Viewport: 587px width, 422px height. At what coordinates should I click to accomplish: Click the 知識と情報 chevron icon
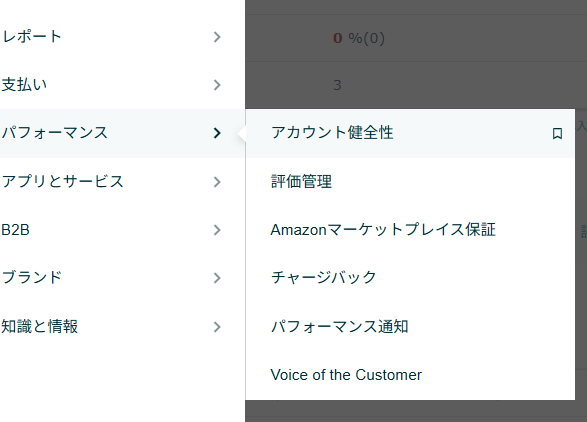217,327
